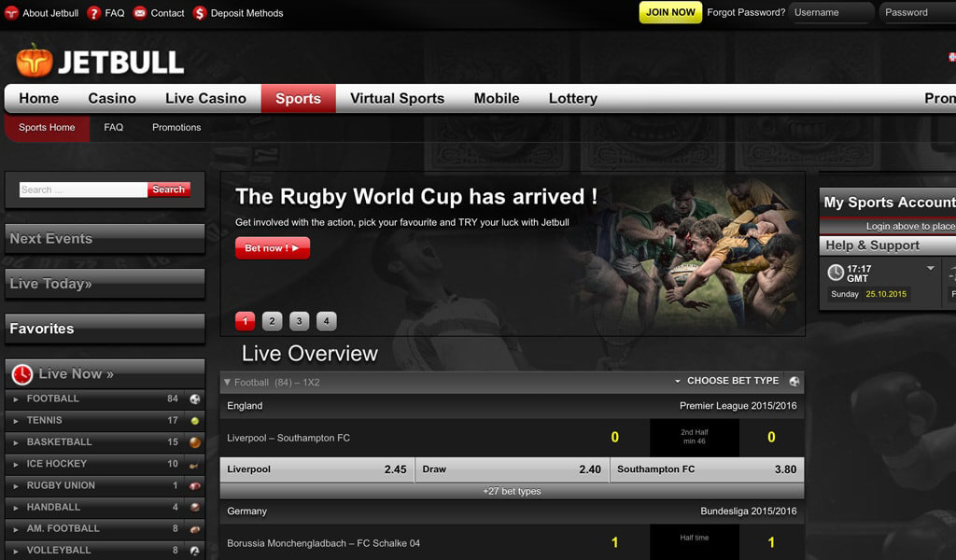
Task: Collapse the Football (84) live overview section
Action: [x=228, y=382]
